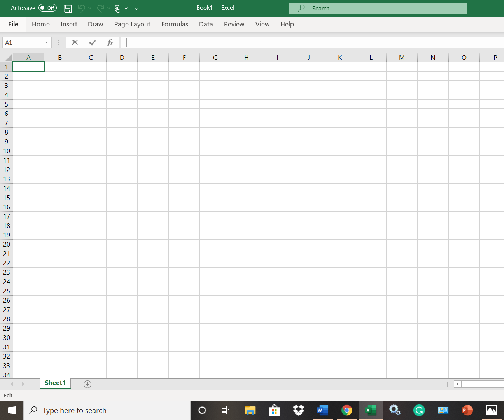Viewport: 504px width, 420px height.
Task: Open PowerPoint from the taskbar
Action: click(x=467, y=410)
